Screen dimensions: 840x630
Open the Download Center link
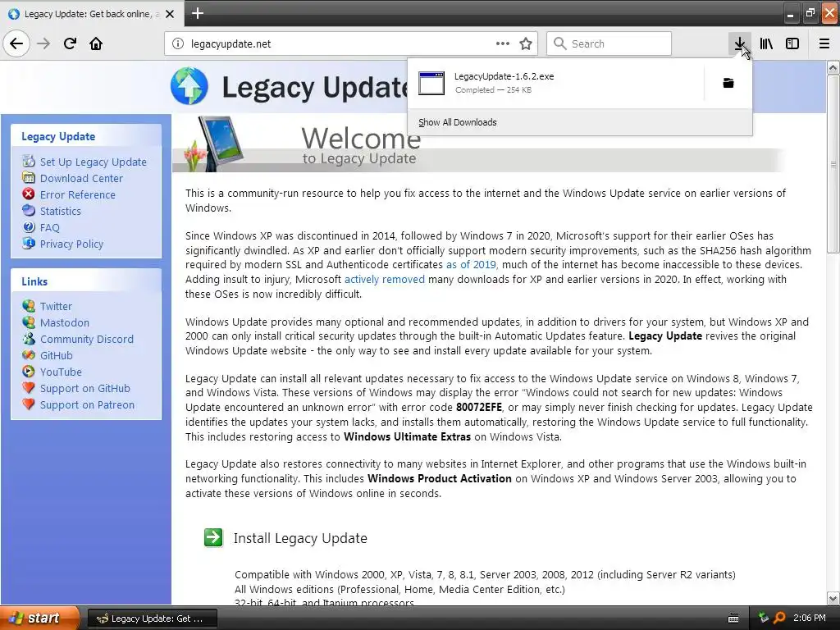click(81, 178)
